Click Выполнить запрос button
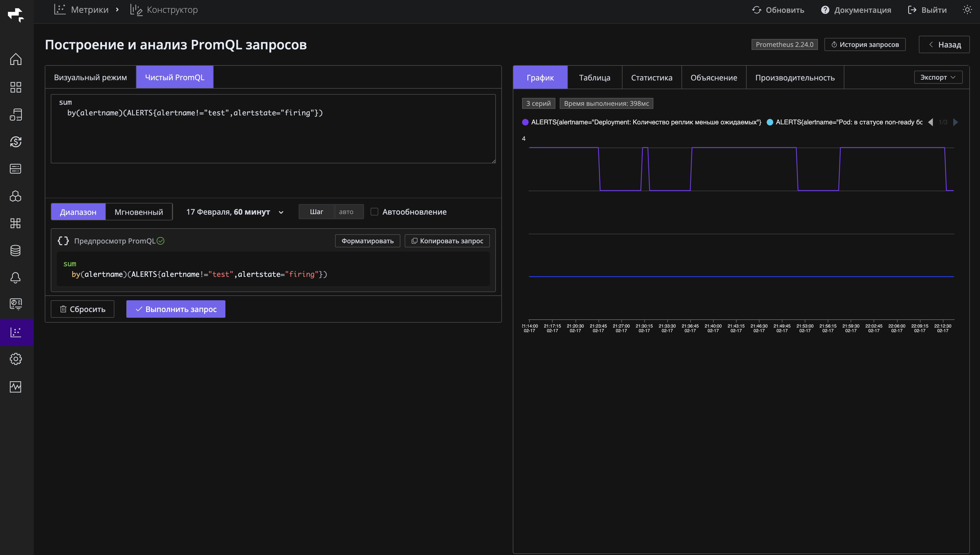The image size is (980, 555). pyautogui.click(x=176, y=309)
